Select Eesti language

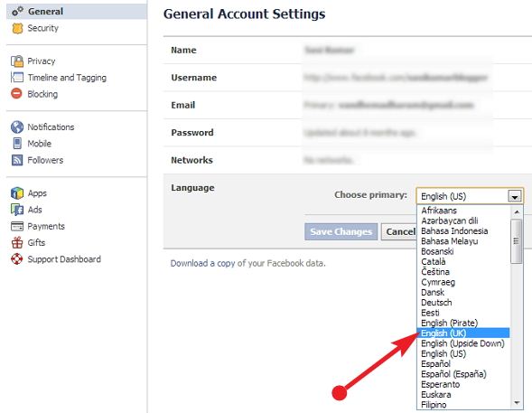(x=462, y=313)
